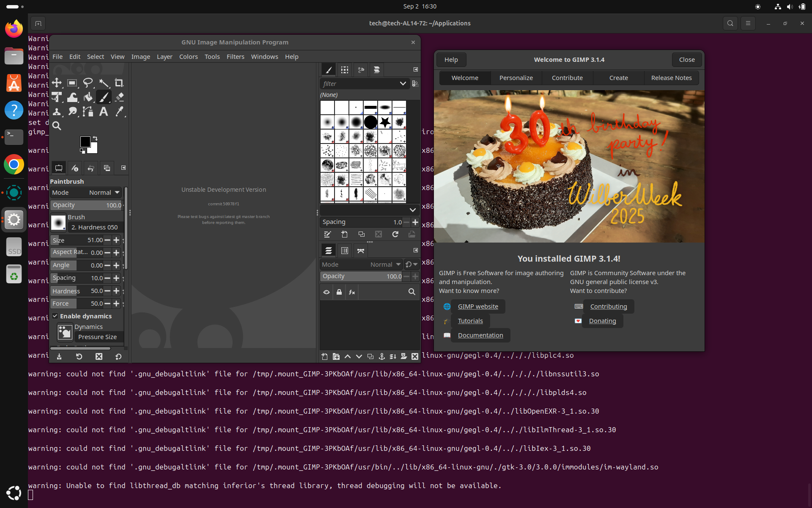Click the Documentation link
The image size is (812, 508).
pyautogui.click(x=480, y=335)
